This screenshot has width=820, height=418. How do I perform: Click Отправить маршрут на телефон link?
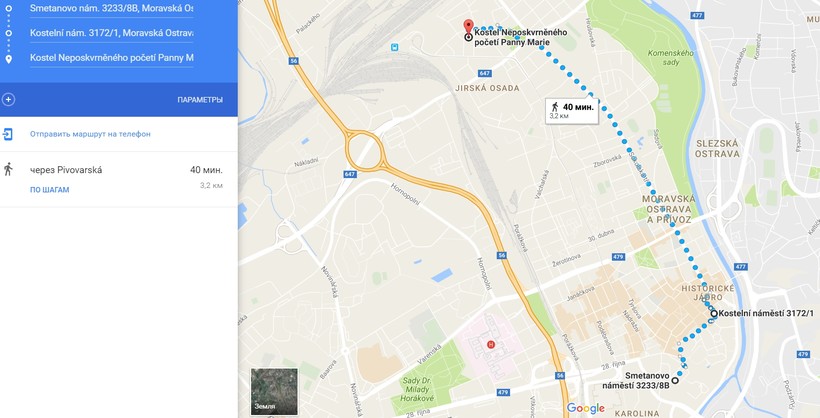tap(90, 134)
